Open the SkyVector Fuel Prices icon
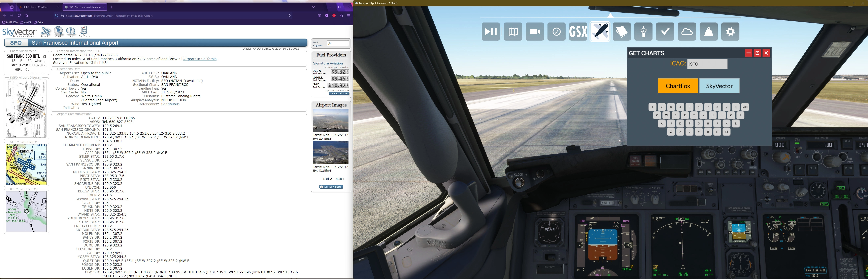Screen dimensions: 868x279 coord(84,32)
